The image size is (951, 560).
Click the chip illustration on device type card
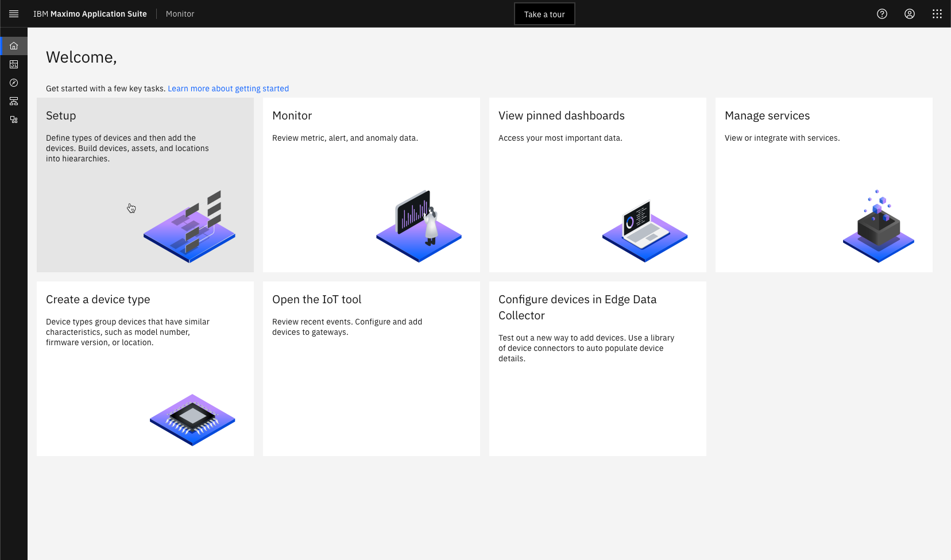tap(192, 420)
